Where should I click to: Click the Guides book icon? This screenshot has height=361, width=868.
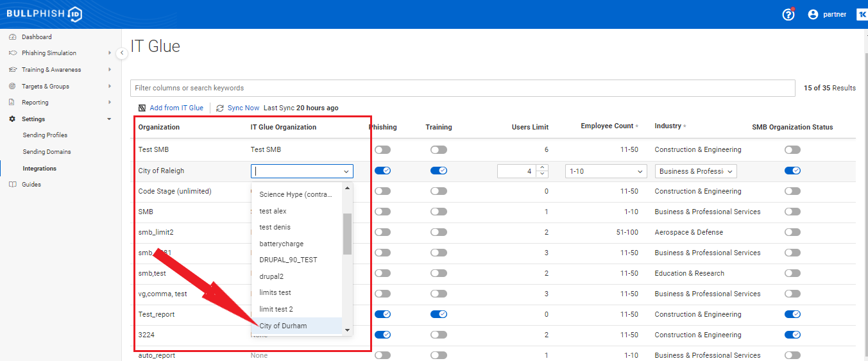12,185
